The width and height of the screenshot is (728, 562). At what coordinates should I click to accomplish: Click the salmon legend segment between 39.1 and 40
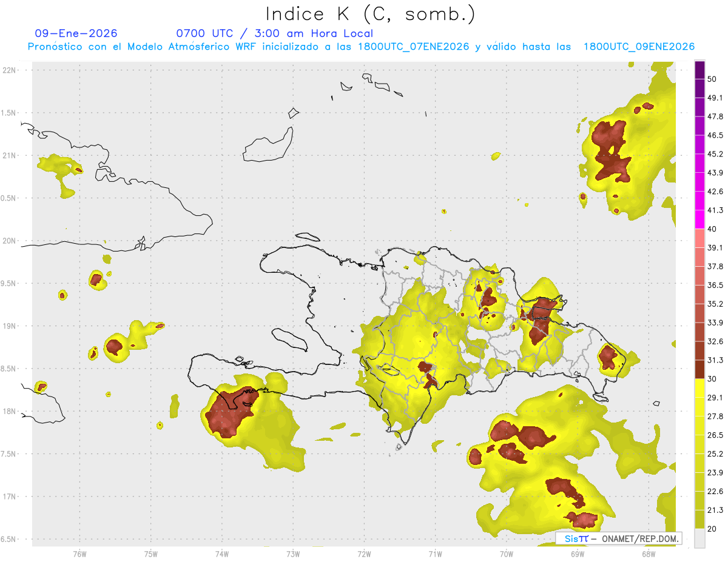pyautogui.click(x=700, y=238)
